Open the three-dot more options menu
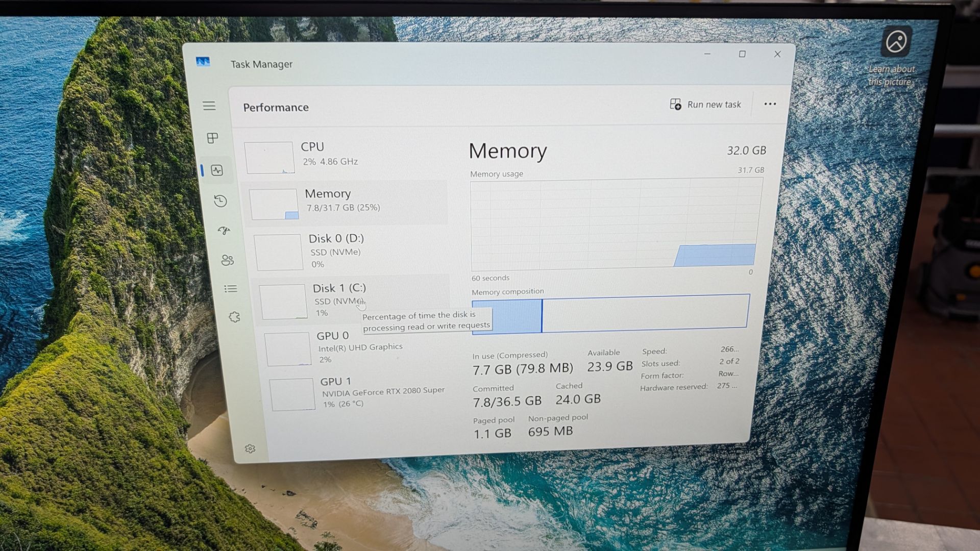 pos(770,104)
